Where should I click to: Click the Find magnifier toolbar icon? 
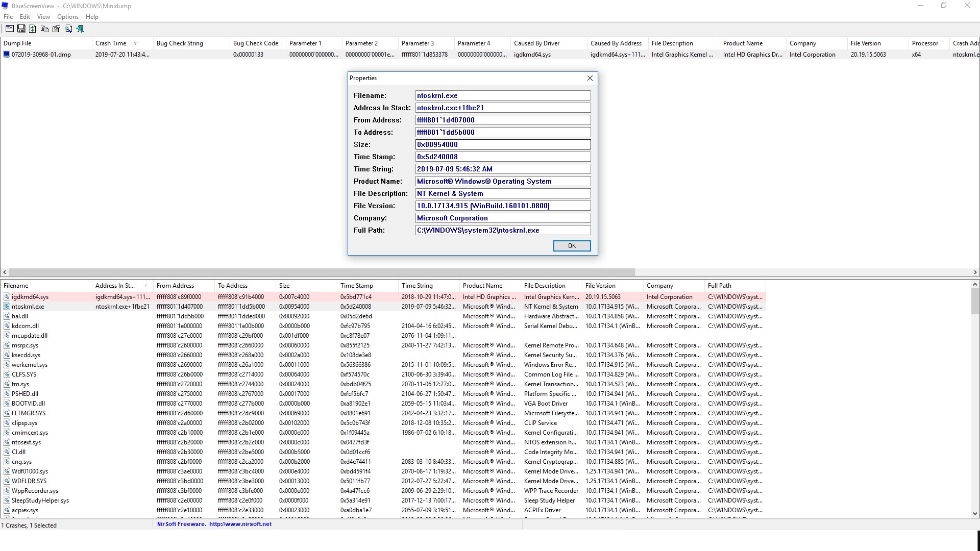[68, 29]
